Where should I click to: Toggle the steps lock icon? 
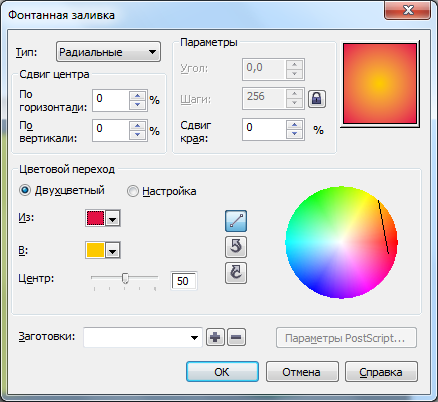(317, 99)
